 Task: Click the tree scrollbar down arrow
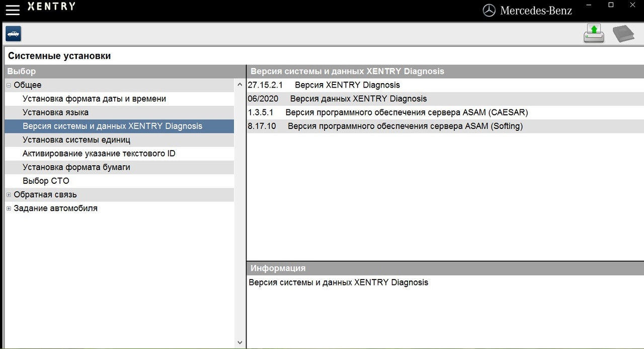239,342
